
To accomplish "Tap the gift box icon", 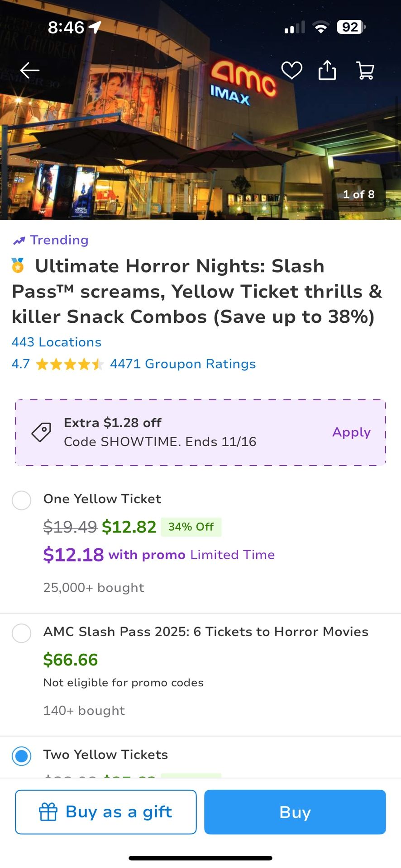I will pos(48,812).
